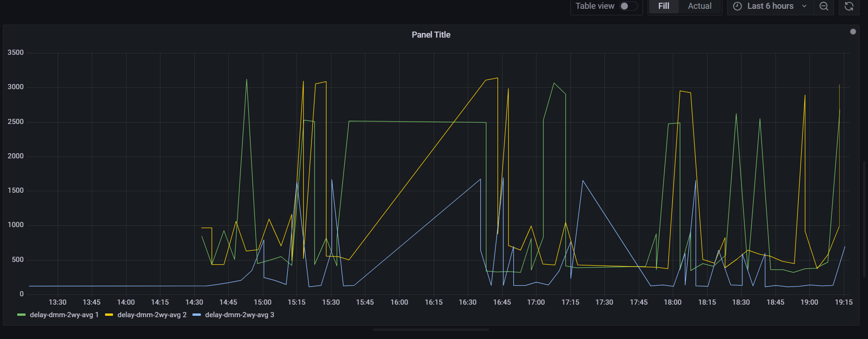Click the 19:15 x-axis time label
868x339 pixels.
click(x=844, y=302)
